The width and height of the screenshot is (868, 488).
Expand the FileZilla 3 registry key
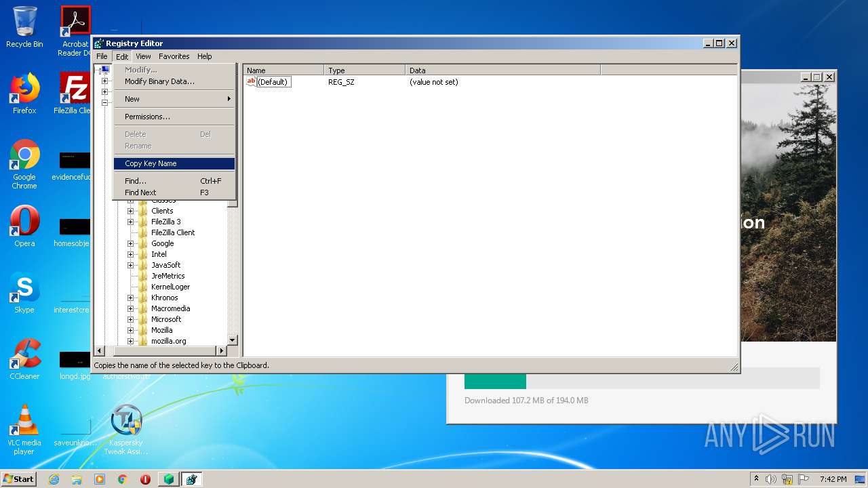131,222
